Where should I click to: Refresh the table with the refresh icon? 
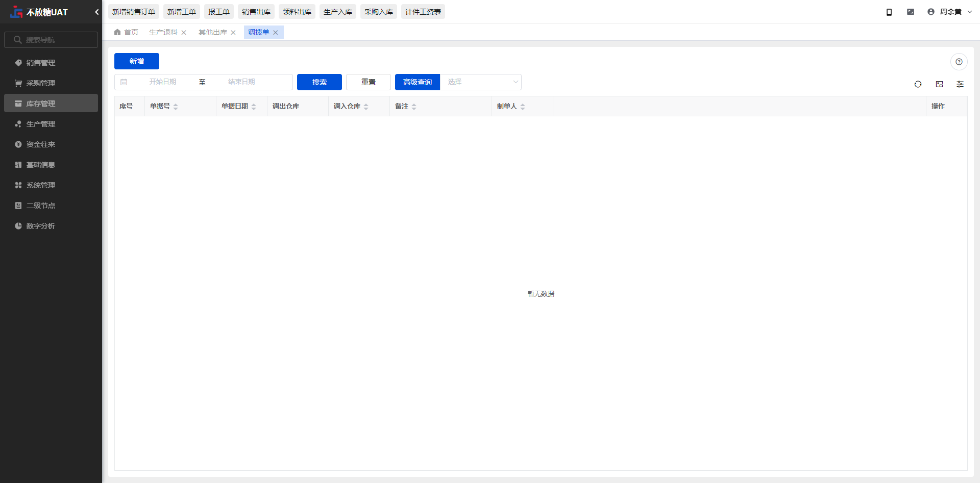pyautogui.click(x=918, y=84)
